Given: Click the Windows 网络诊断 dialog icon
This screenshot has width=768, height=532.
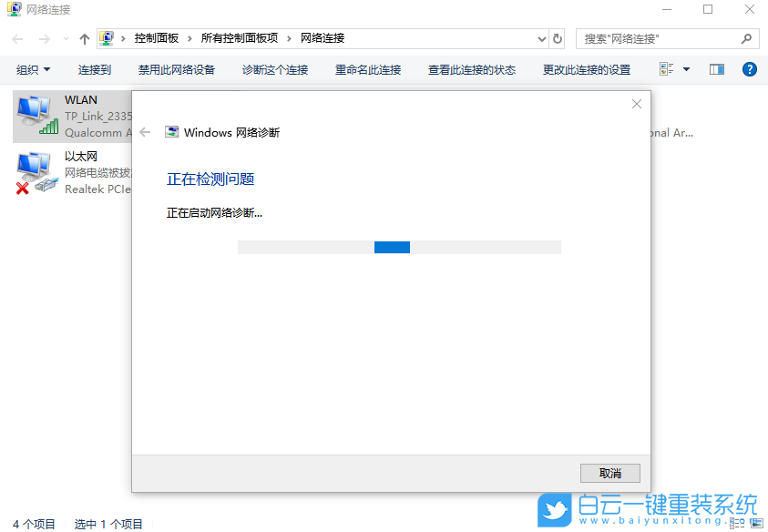Looking at the screenshot, I should (x=169, y=131).
